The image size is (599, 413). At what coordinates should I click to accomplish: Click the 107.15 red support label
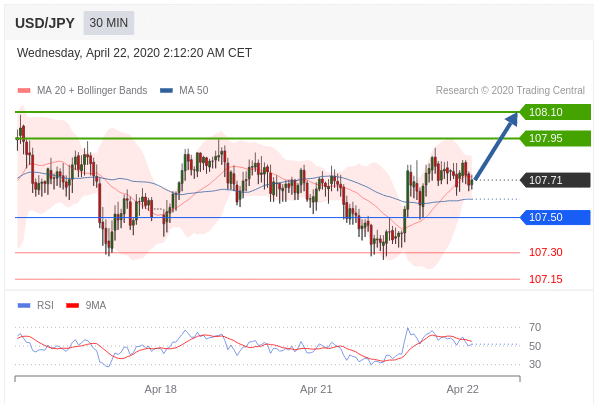(x=546, y=279)
